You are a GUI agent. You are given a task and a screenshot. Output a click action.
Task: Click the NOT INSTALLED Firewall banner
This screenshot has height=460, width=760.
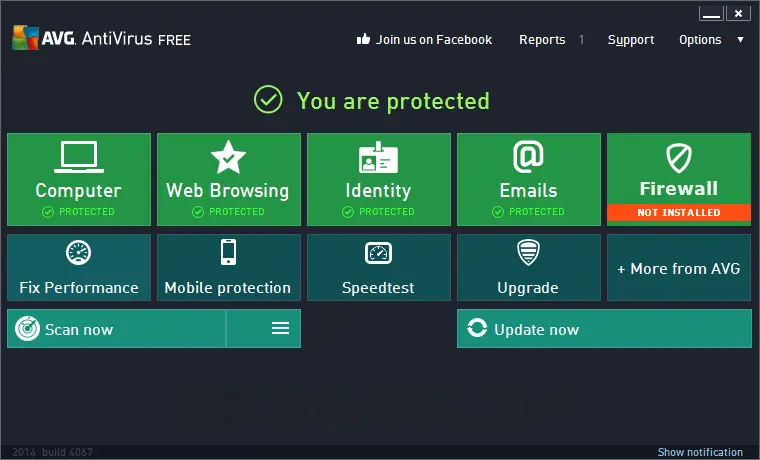[679, 212]
